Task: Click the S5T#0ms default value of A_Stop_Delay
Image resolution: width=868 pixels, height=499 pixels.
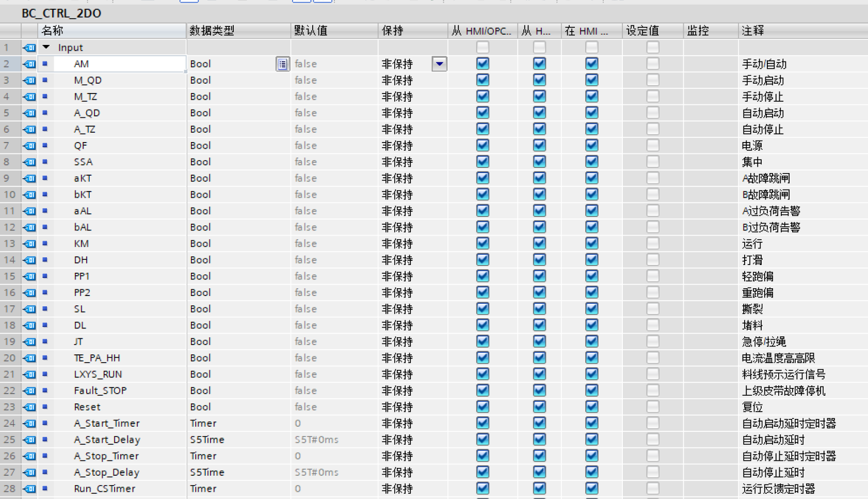Action: pyautogui.click(x=316, y=473)
